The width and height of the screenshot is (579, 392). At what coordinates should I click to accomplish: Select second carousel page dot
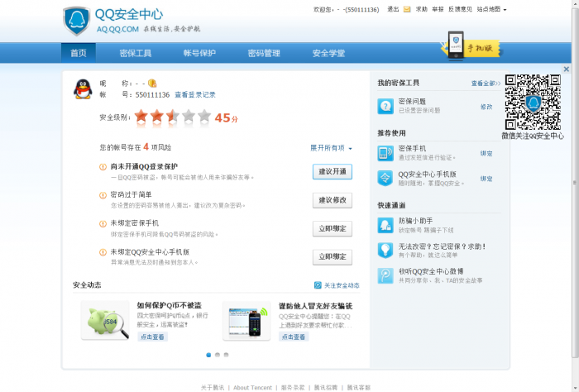(218, 355)
